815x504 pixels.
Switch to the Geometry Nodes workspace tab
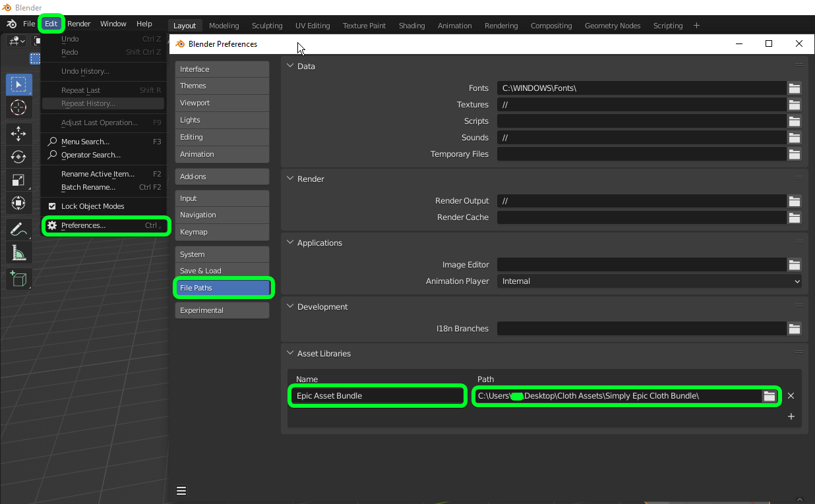613,26
